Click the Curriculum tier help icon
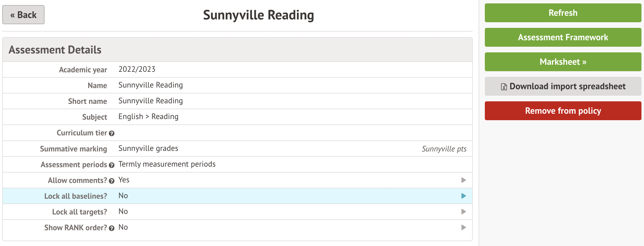This screenshot has height=246, width=644. point(112,133)
